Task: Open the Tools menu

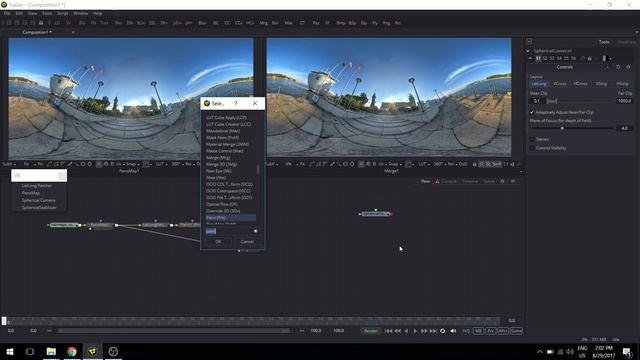Action: pos(47,13)
